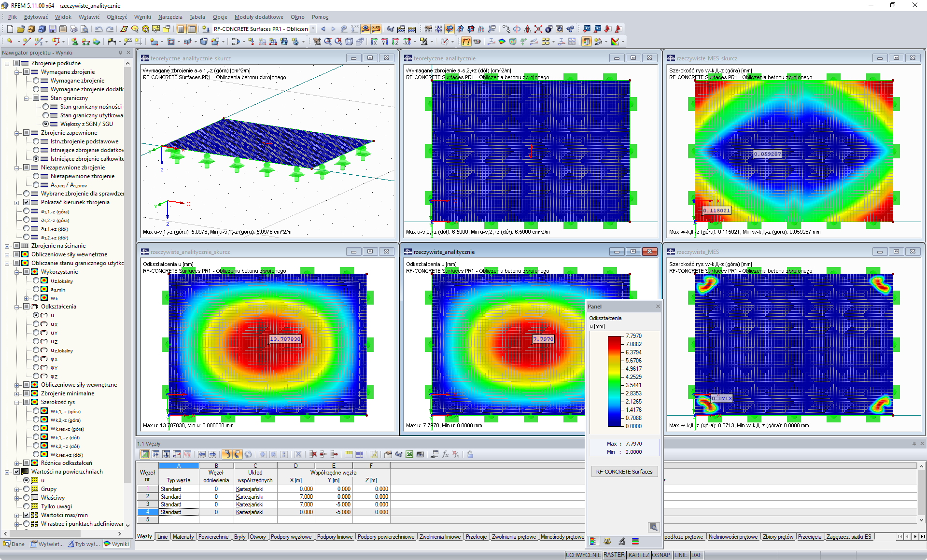Click the Print icon in toolbar
The width and height of the screenshot is (927, 560).
click(x=73, y=29)
